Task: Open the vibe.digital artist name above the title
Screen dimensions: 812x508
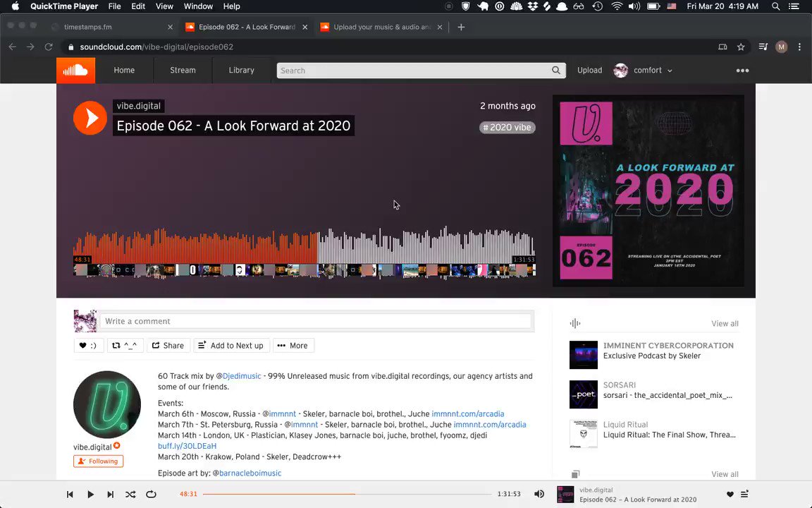Action: [138, 106]
